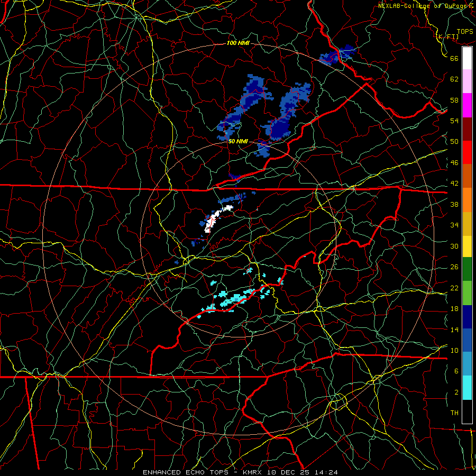Click the light blue 10 kft legend swatch
This screenshot has height=476, width=476.
pos(467,364)
